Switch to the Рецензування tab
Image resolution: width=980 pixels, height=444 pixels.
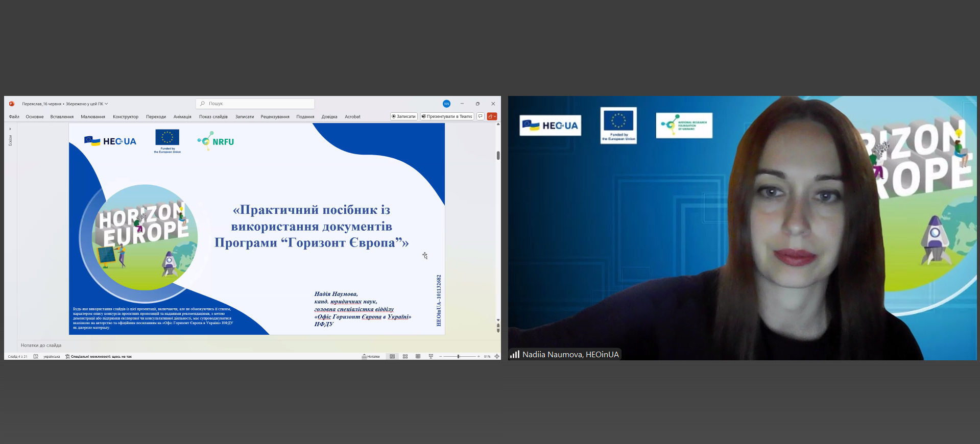(x=275, y=117)
